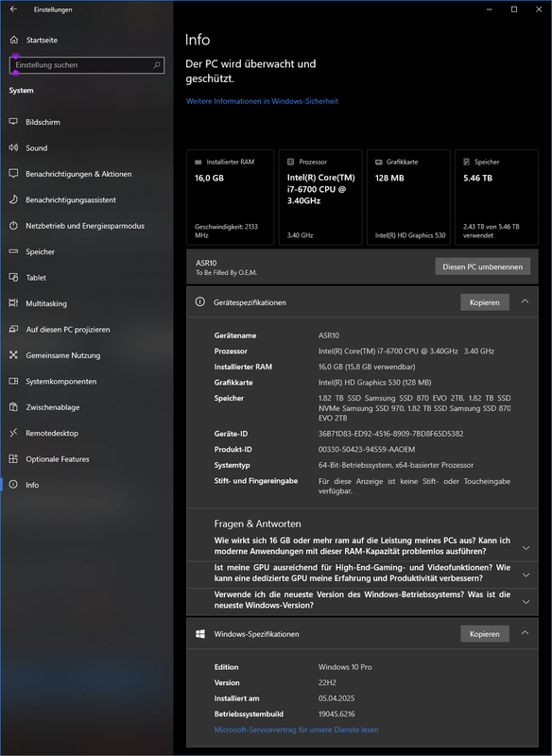This screenshot has width=552, height=756.
Task: Open the Bildschirm settings page
Action: coord(87,122)
